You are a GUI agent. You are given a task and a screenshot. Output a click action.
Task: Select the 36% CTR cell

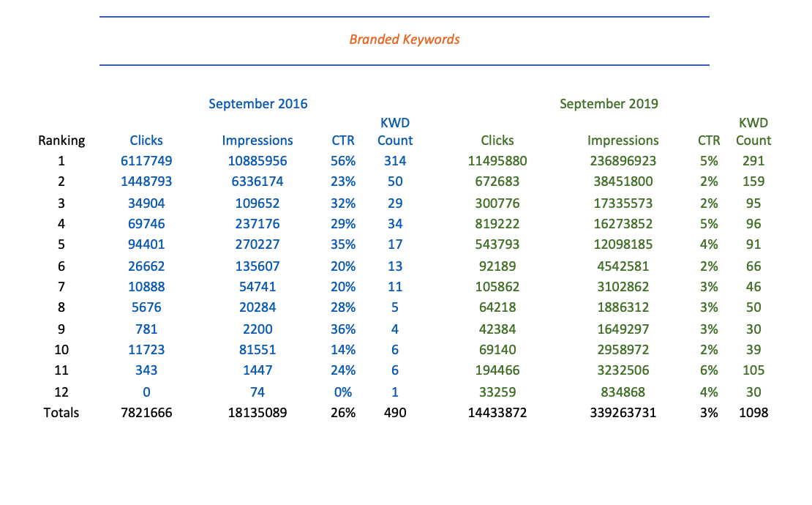point(343,329)
